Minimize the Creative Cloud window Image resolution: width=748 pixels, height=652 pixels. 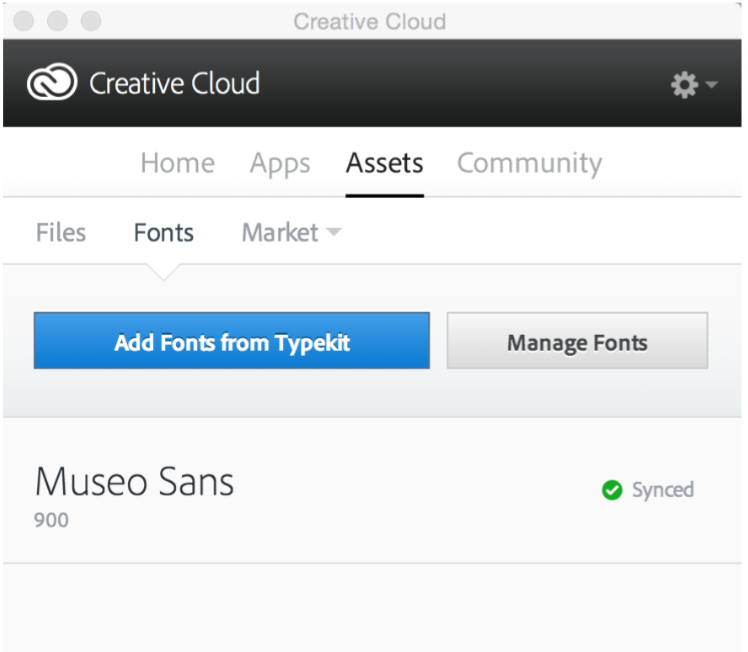(x=57, y=21)
